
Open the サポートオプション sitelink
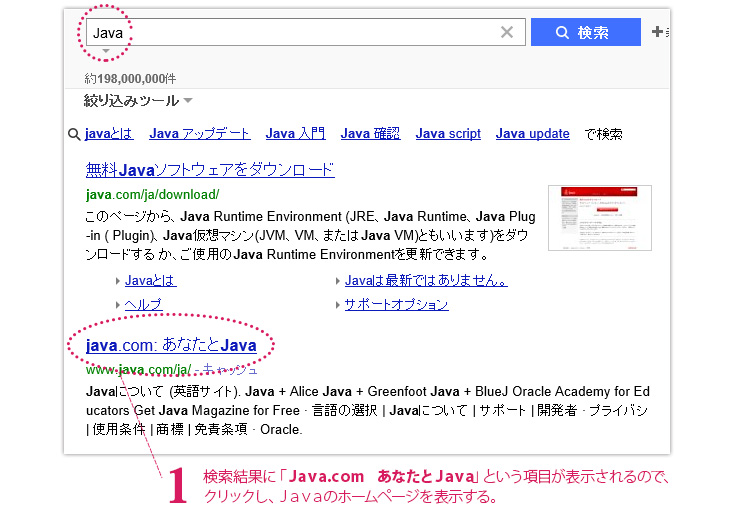click(x=396, y=304)
